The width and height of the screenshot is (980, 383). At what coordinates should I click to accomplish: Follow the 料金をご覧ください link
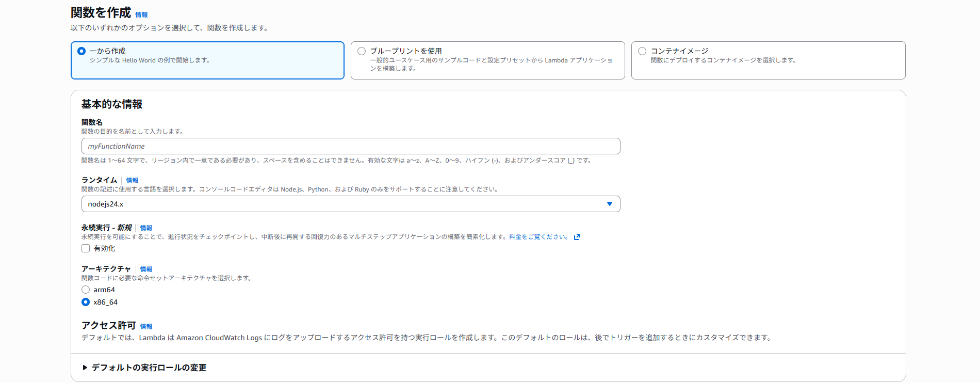538,237
